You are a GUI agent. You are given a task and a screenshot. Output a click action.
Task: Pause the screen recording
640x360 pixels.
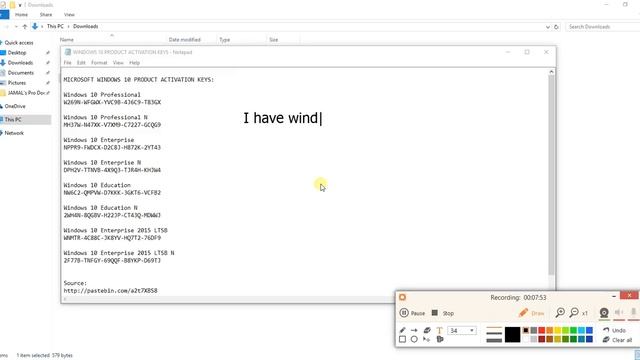[x=412, y=313]
